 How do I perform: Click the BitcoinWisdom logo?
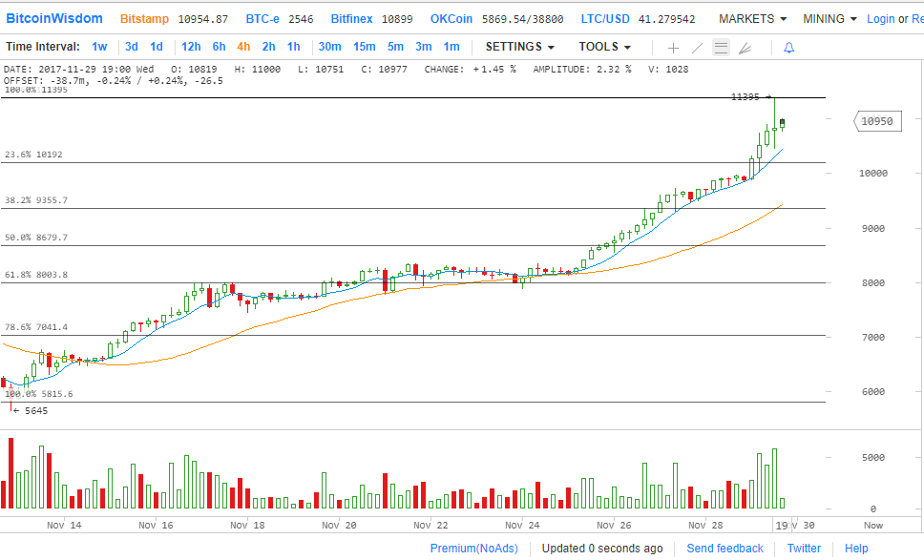pos(54,18)
